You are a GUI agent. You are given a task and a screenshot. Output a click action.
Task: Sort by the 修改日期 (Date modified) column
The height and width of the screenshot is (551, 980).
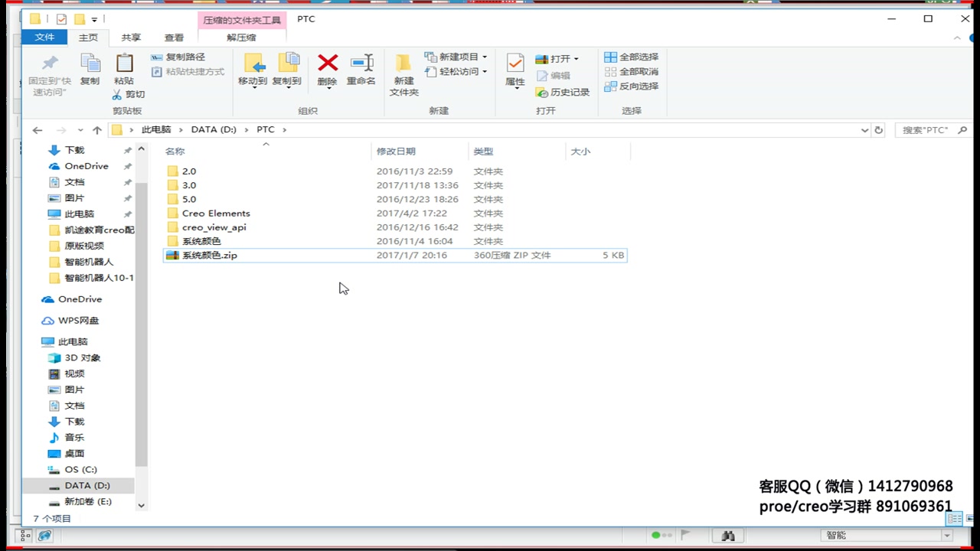(x=396, y=152)
